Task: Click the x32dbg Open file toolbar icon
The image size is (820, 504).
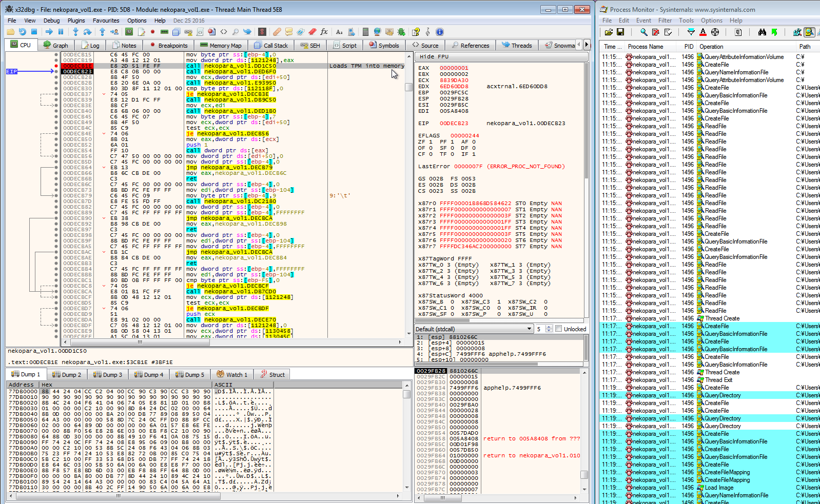Action: (11, 32)
